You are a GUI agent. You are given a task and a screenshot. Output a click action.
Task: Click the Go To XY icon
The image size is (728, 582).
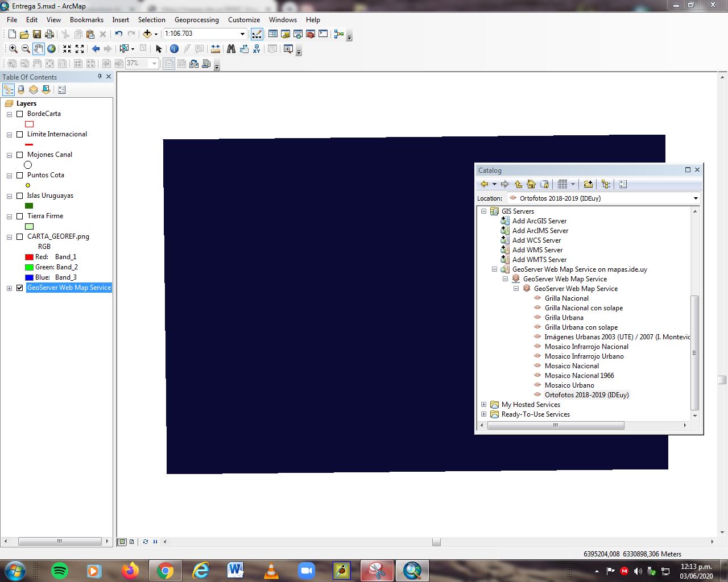257,49
